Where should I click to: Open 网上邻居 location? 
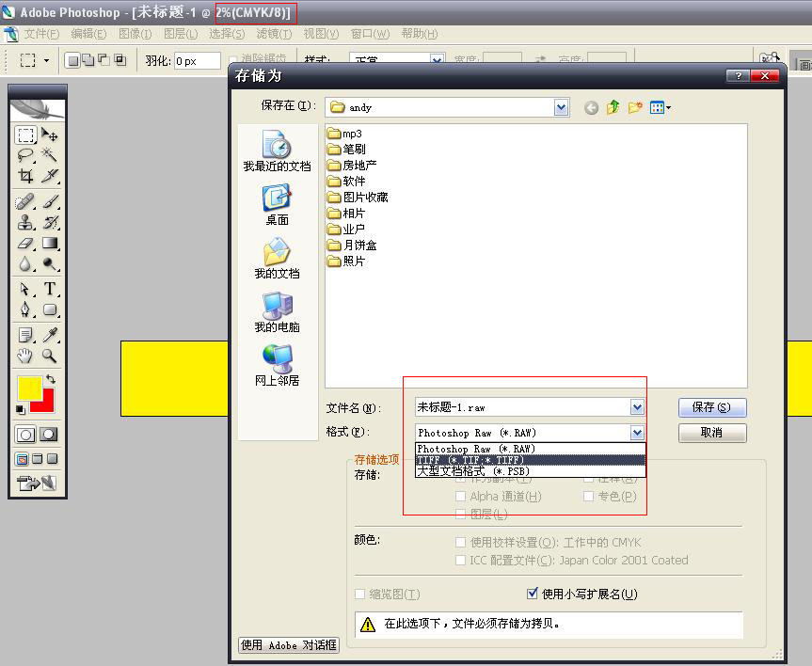(x=277, y=366)
